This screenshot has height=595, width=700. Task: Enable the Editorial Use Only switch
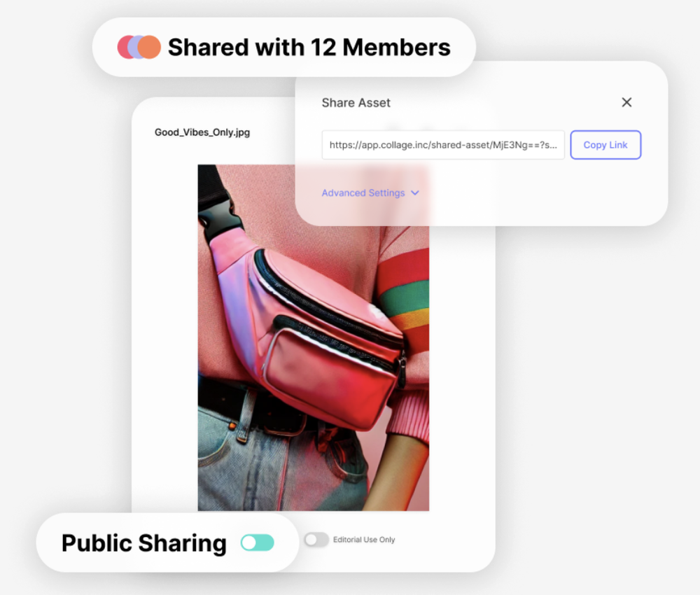(316, 540)
